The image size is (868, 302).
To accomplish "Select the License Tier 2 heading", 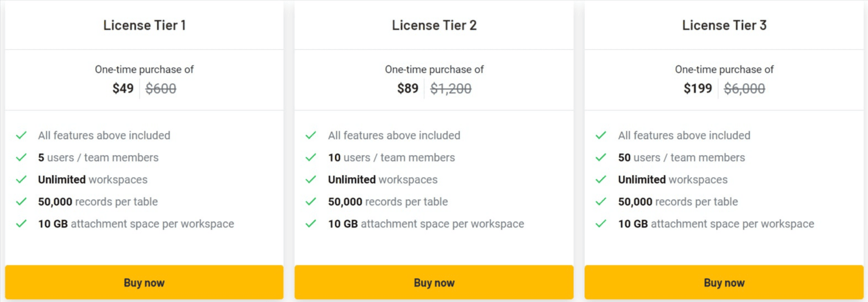I will coord(434,25).
